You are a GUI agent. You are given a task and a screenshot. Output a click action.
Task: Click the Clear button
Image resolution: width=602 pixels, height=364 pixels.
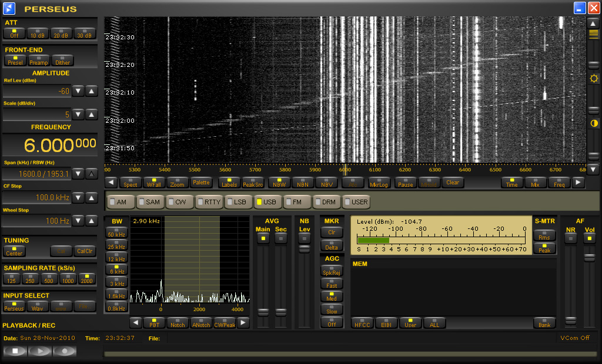click(453, 183)
